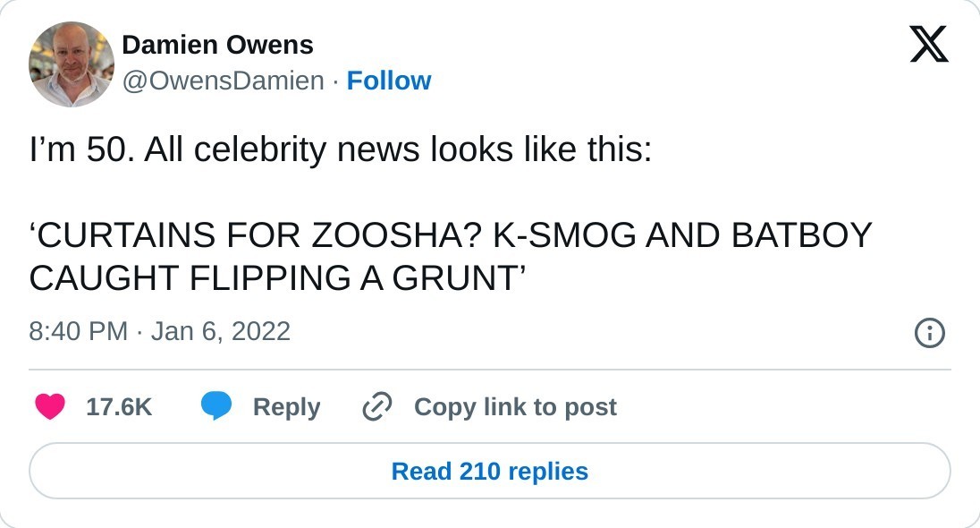Screen dimensions: 980x528
Task: Open Read 210 replies
Action: point(490,472)
